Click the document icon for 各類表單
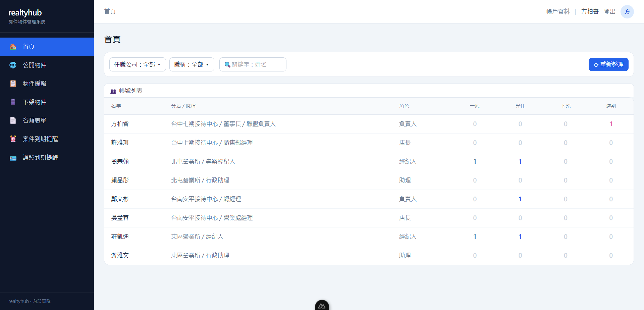 pos(13,120)
